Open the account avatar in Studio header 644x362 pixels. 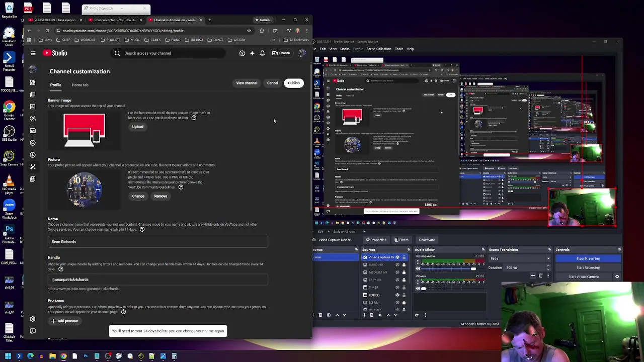point(302,53)
